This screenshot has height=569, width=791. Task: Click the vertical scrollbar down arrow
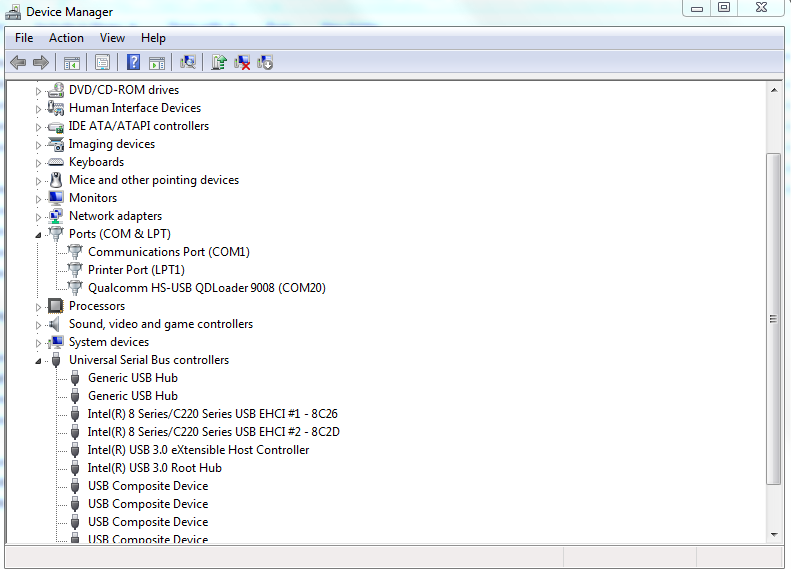pos(773,535)
